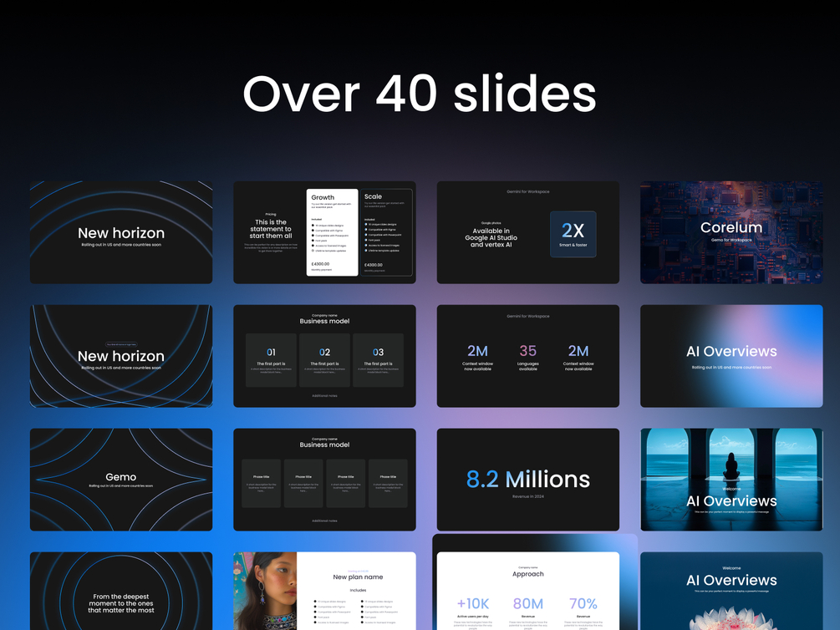Open the Google AI Studio 2X slide
Screen dimensions: 840x630
528,232
